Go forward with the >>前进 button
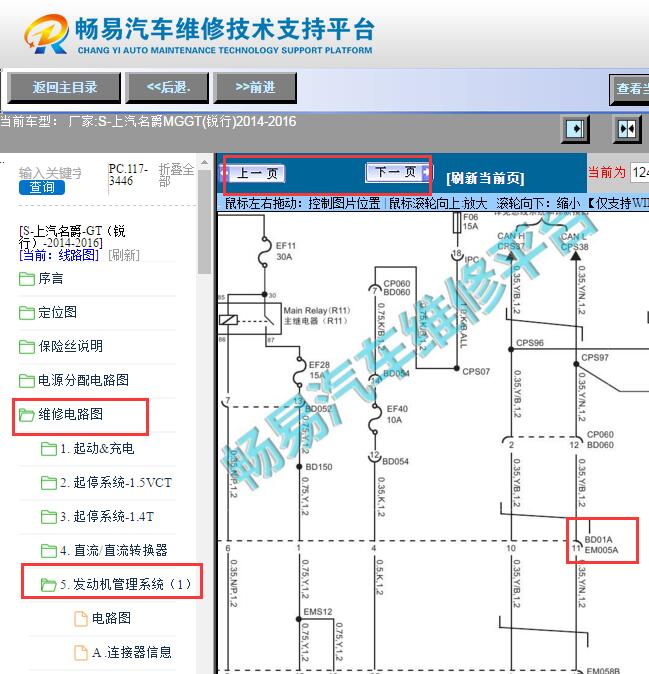649x674 pixels. [x=255, y=88]
